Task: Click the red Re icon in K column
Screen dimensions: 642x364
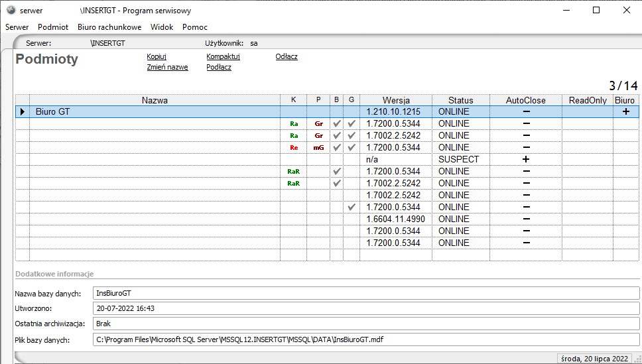Action: point(293,148)
